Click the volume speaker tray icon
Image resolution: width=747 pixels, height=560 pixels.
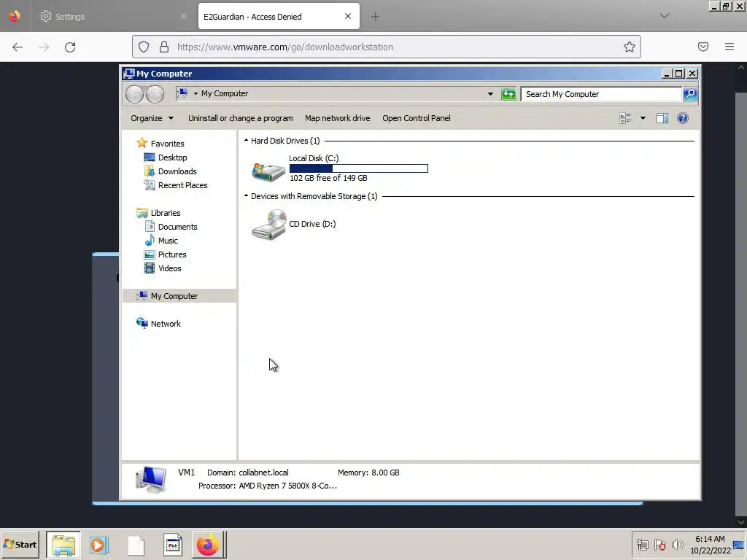click(x=677, y=544)
